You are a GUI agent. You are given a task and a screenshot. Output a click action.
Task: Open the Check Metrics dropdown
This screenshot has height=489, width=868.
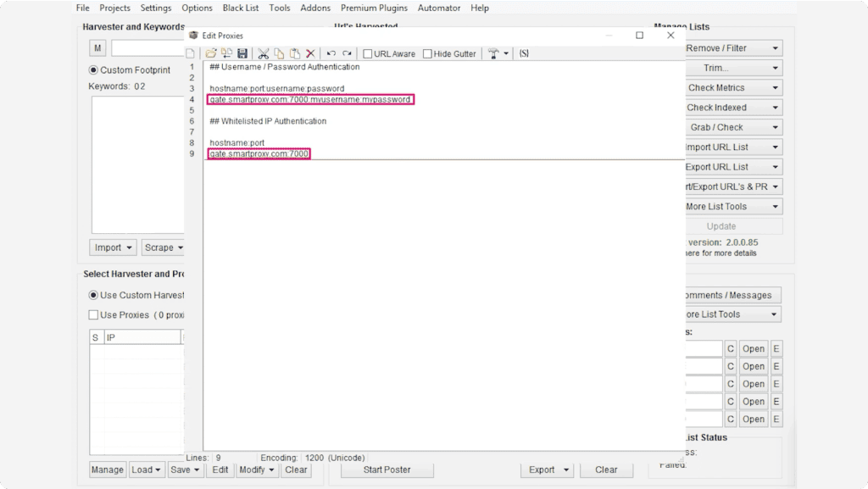(731, 87)
